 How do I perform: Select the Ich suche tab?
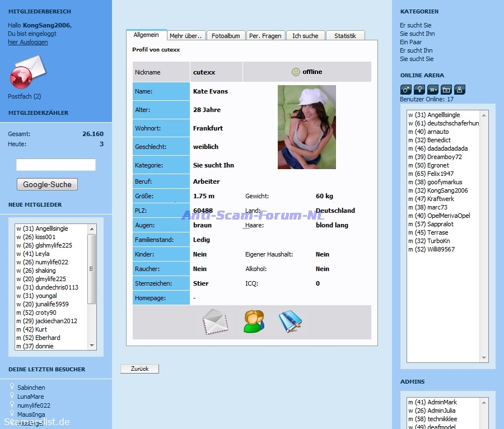pyautogui.click(x=305, y=36)
